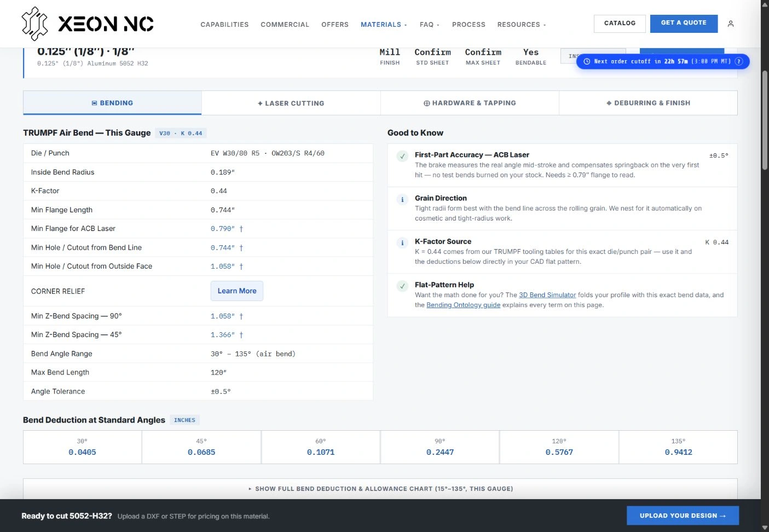
Task: Click the Inside Bend Radius value 0.189″
Action: tap(223, 172)
